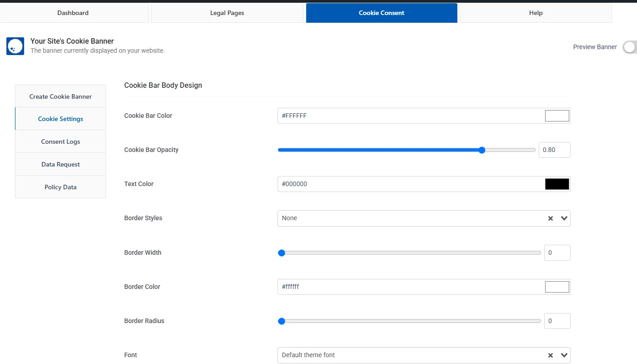The width and height of the screenshot is (637, 364).
Task: Click the Cookie Bar Color white swatch
Action: pos(557,116)
